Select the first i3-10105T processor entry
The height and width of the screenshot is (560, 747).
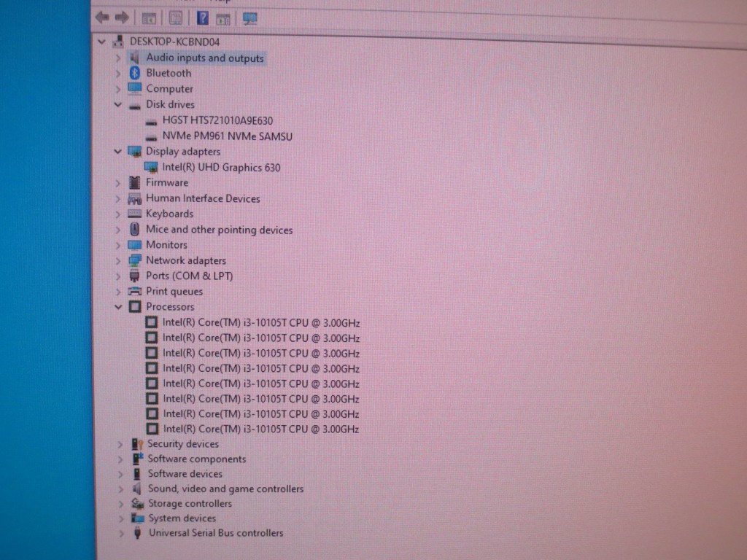[x=261, y=323]
